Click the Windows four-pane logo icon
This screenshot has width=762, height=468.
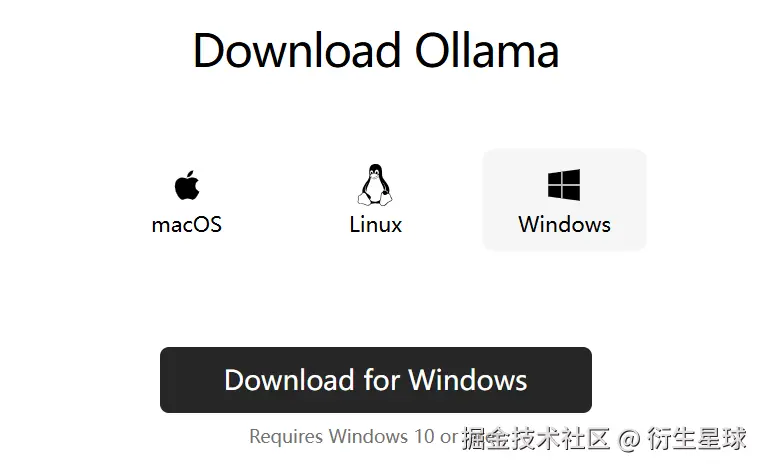click(x=564, y=185)
